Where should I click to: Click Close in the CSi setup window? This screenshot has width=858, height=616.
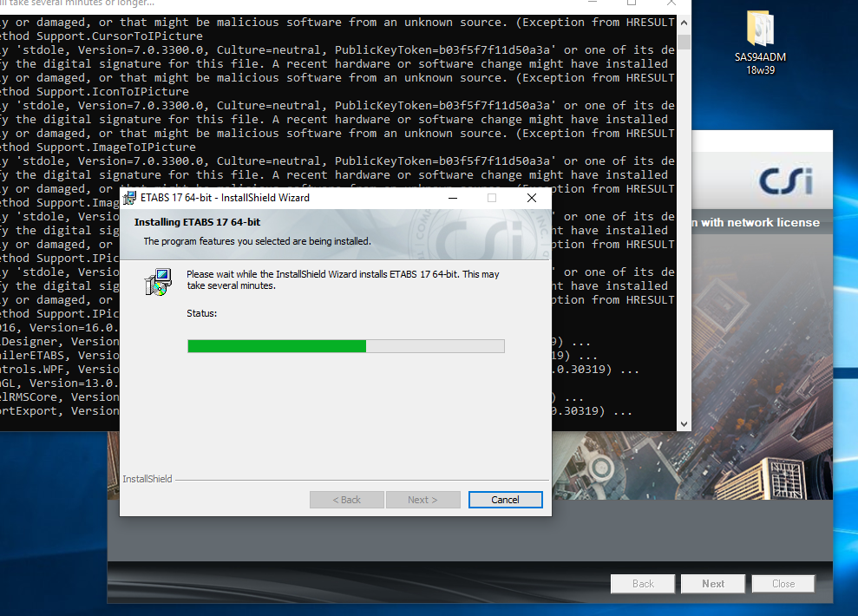click(x=783, y=584)
